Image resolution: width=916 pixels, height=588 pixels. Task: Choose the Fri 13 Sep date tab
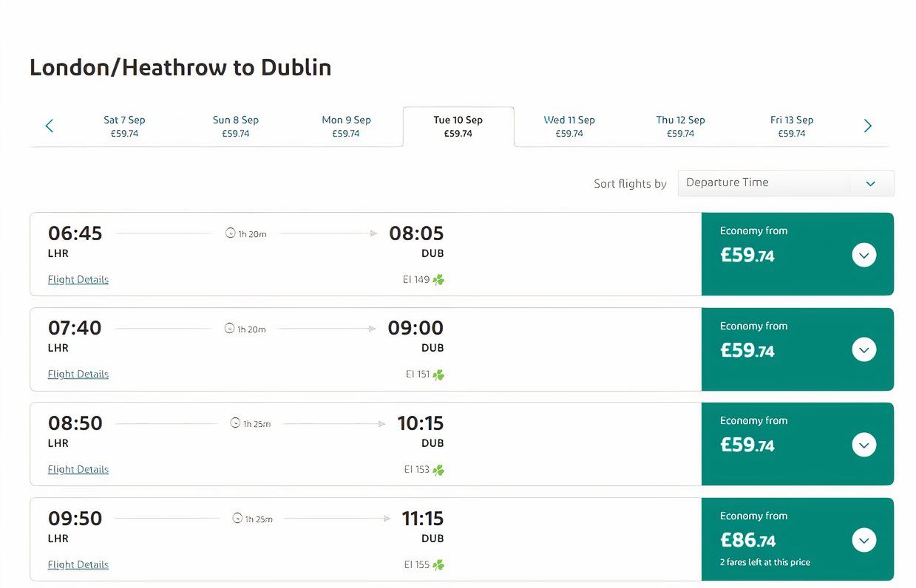click(x=792, y=126)
